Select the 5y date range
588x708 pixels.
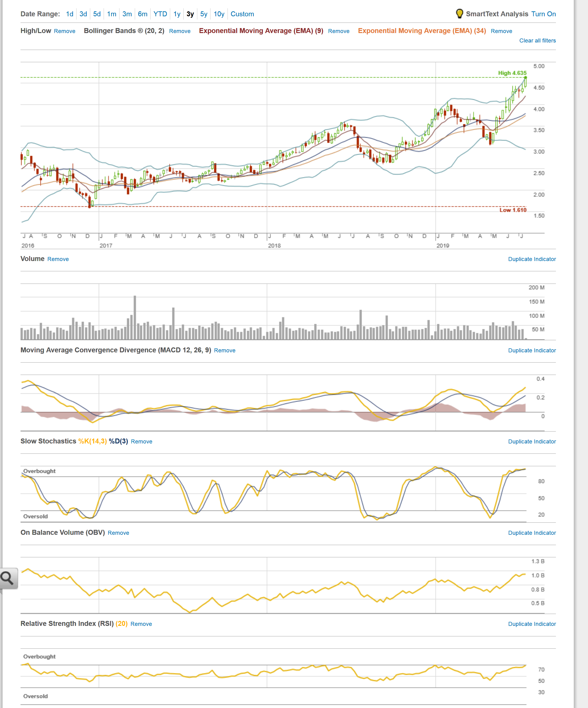[204, 14]
